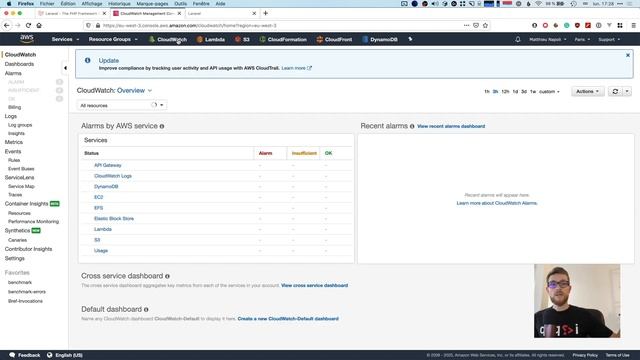Open Firefox hamburger menu icon

click(633, 25)
